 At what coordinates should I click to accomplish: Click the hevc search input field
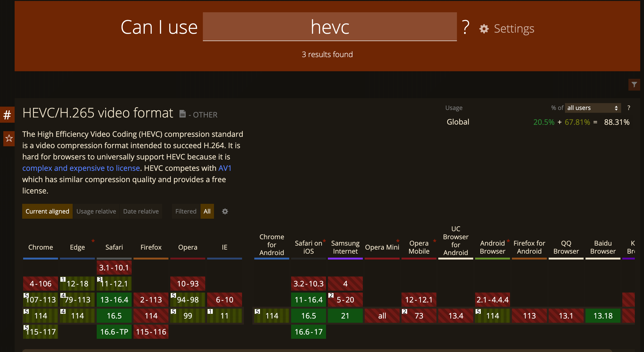pyautogui.click(x=330, y=27)
